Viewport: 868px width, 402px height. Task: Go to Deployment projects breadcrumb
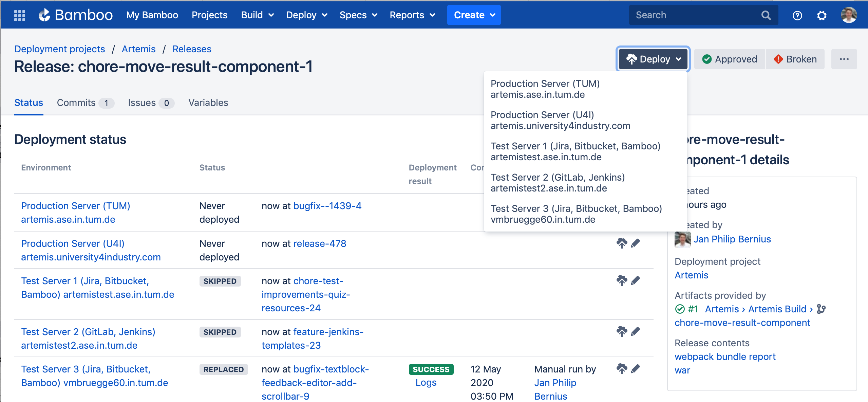[x=60, y=49]
